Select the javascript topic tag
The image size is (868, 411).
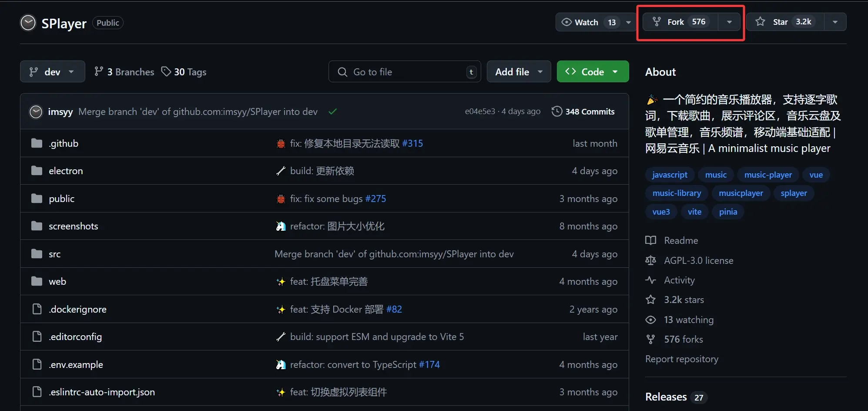pyautogui.click(x=669, y=174)
